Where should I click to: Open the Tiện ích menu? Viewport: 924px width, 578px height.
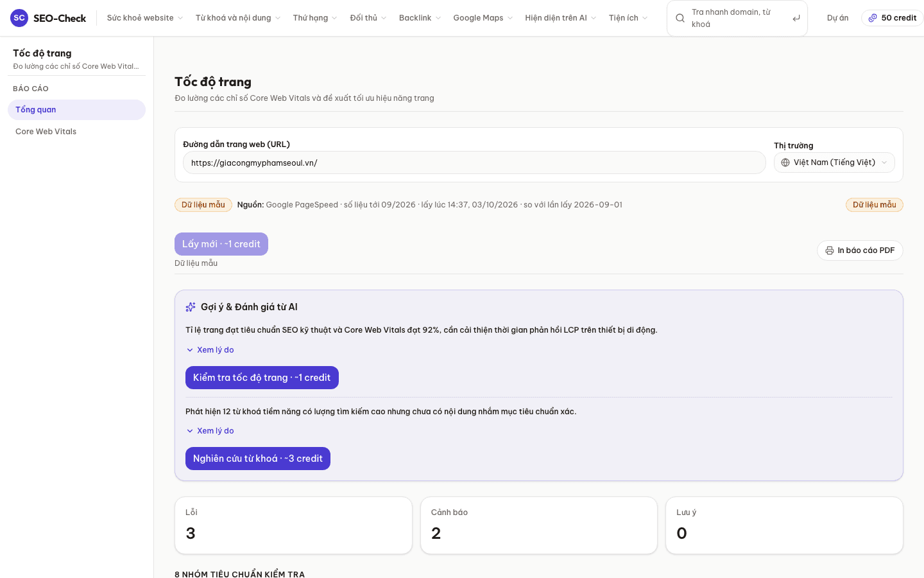pyautogui.click(x=628, y=18)
